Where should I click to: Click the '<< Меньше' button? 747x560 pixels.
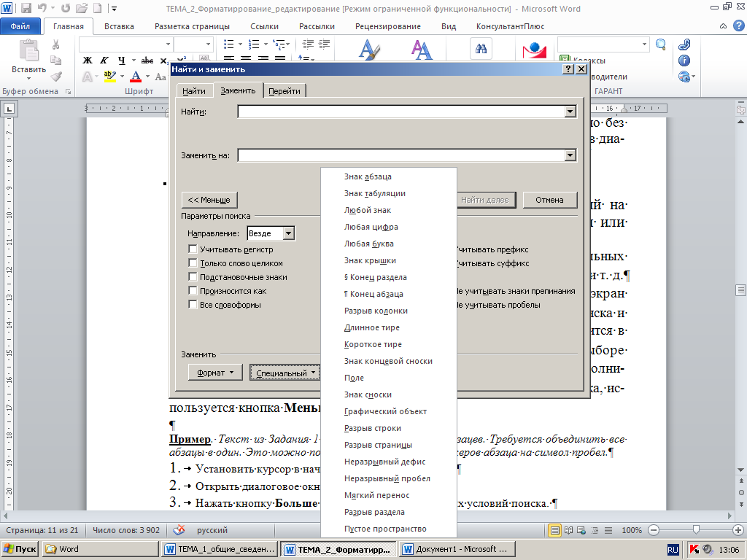(x=209, y=200)
